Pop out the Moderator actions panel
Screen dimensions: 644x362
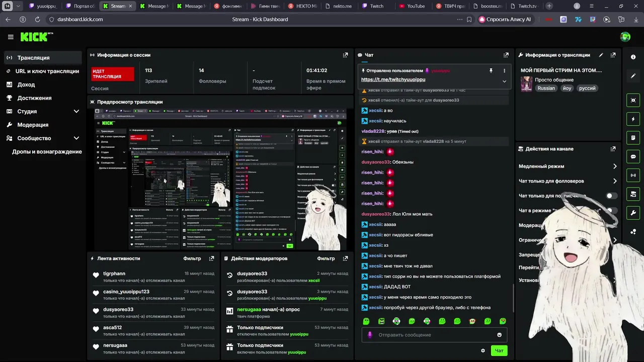(345, 258)
